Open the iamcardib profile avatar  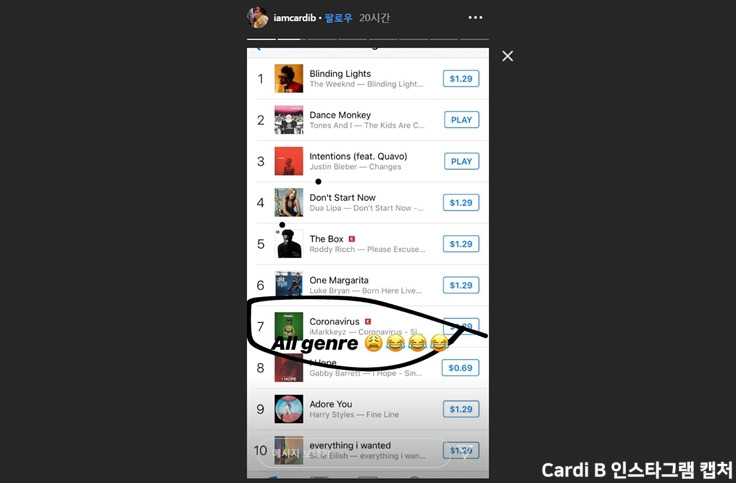pyautogui.click(x=257, y=18)
